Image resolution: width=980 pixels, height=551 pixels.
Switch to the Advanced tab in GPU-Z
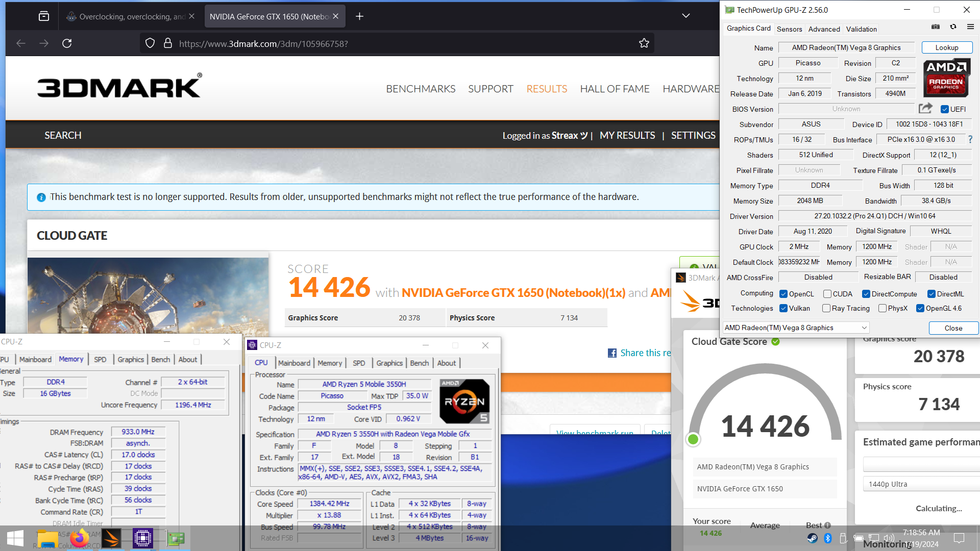[824, 29]
